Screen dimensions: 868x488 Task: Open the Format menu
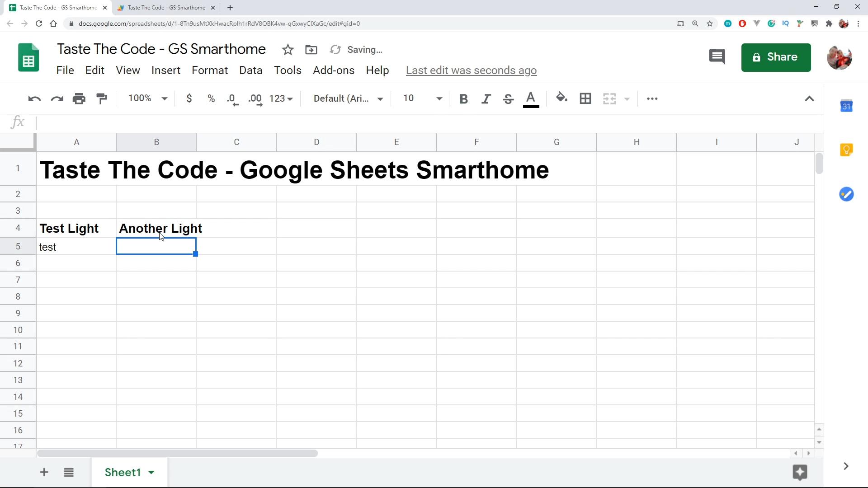pyautogui.click(x=210, y=70)
